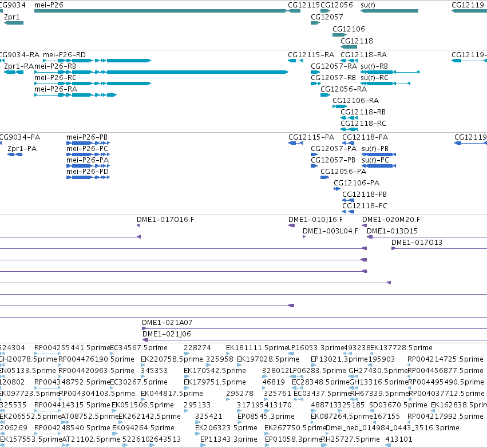Select the CG12118-PC protein label

click(x=365, y=206)
